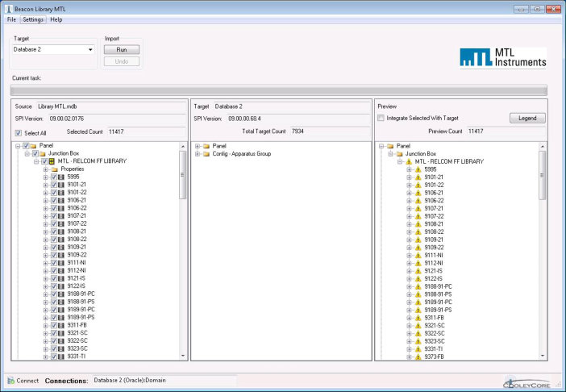Open the Target database dropdown
The height and width of the screenshot is (392, 566).
(x=90, y=49)
